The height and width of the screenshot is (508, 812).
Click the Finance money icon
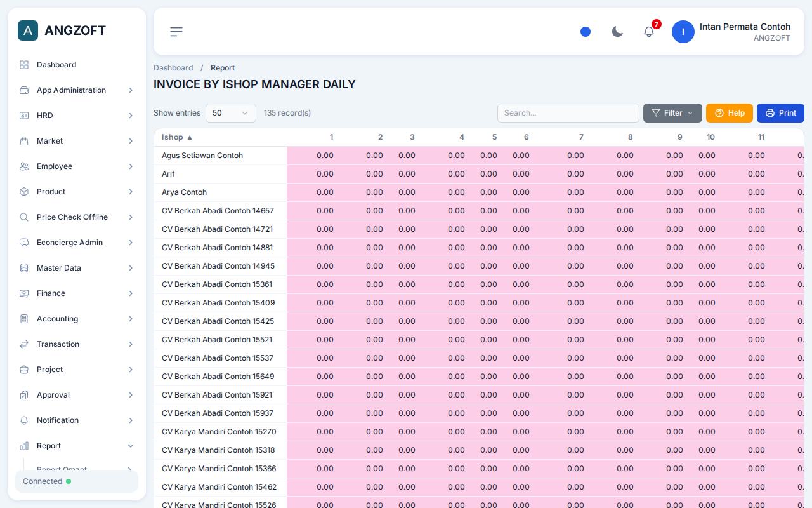(24, 293)
